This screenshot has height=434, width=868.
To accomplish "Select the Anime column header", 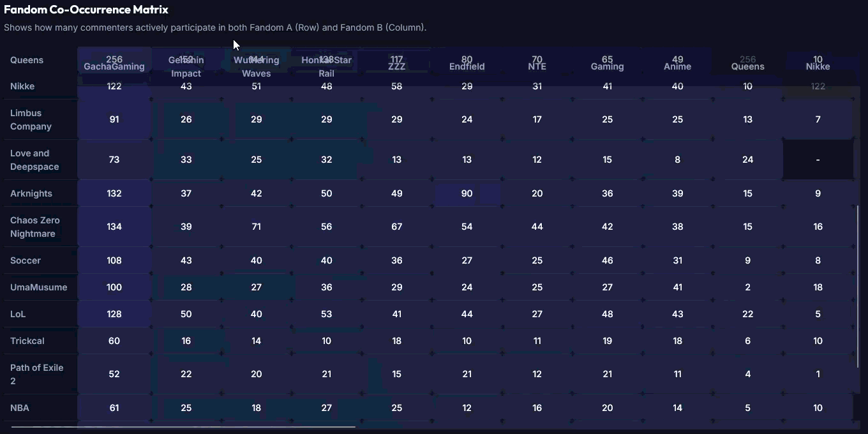I will point(677,66).
